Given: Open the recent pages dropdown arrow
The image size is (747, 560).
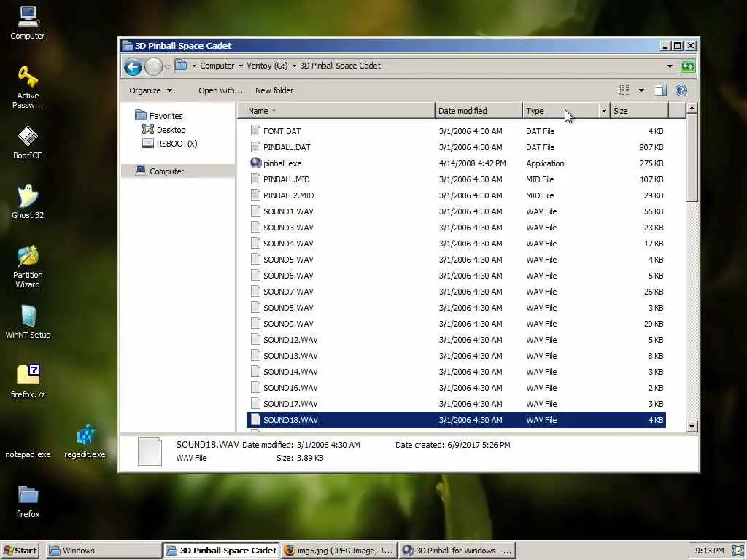Looking at the screenshot, I should click(167, 66).
